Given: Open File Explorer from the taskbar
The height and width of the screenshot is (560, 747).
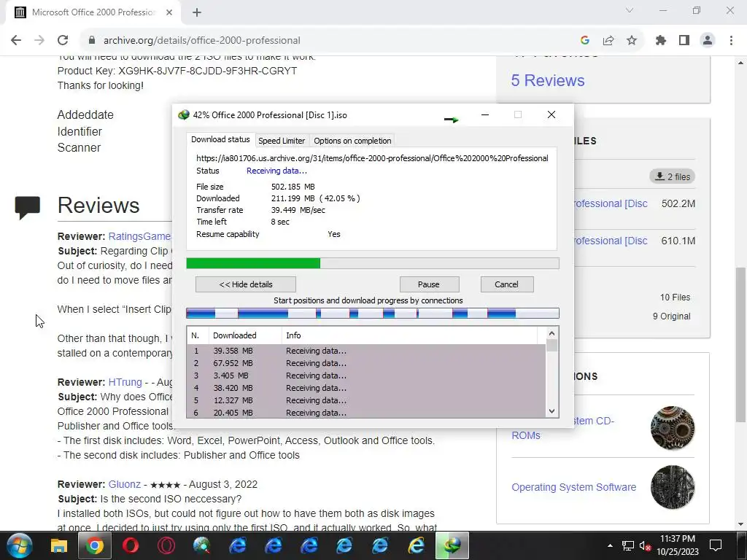Looking at the screenshot, I should 59,545.
